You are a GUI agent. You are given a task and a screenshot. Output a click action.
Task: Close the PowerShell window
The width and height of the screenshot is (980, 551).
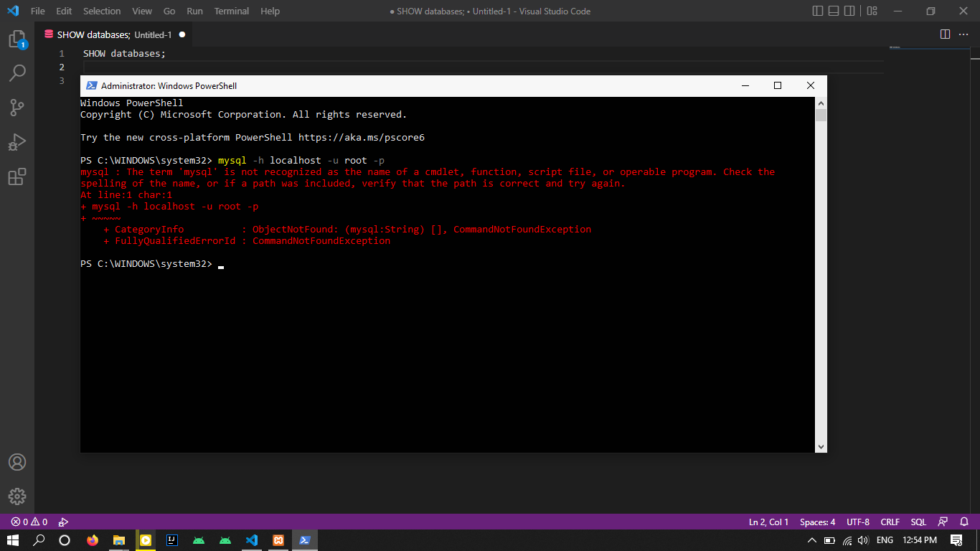pyautogui.click(x=811, y=85)
